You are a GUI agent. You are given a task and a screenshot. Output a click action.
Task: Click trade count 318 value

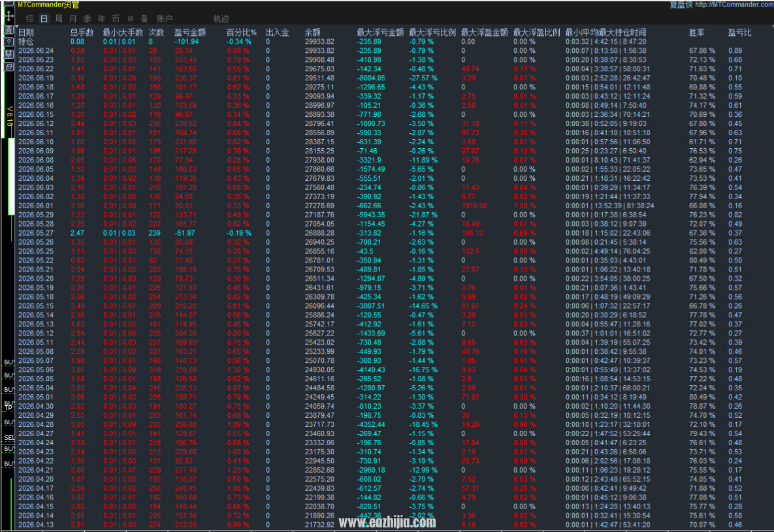point(155,369)
